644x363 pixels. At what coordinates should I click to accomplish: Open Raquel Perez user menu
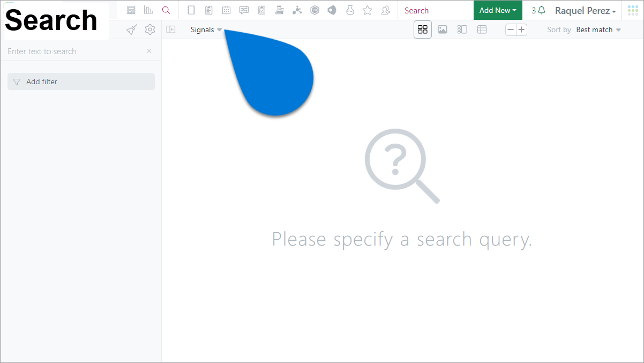tap(585, 10)
